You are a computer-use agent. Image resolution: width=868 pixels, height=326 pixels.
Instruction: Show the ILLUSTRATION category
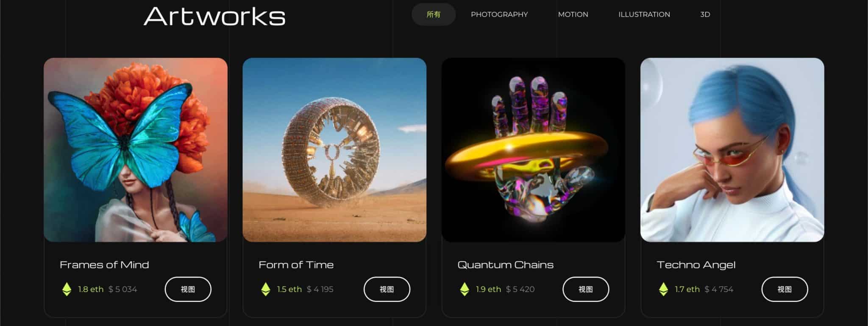pyautogui.click(x=644, y=14)
